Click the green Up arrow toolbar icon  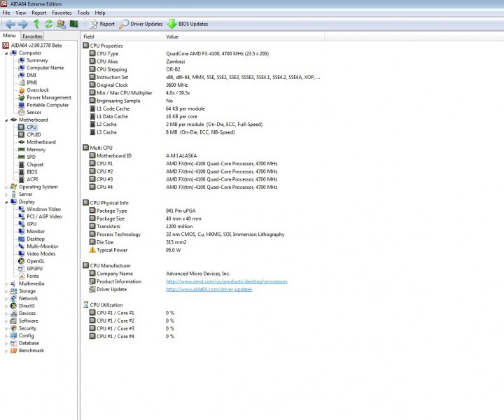(x=36, y=24)
